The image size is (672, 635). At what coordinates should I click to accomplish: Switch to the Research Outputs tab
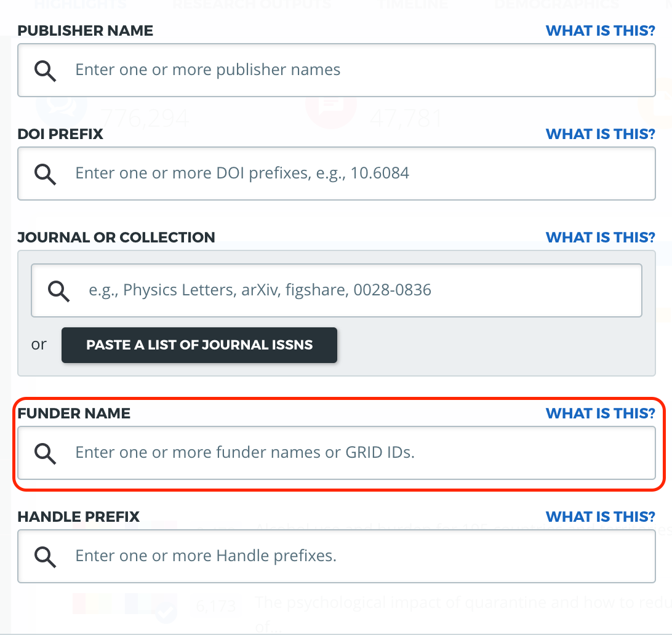click(252, 4)
